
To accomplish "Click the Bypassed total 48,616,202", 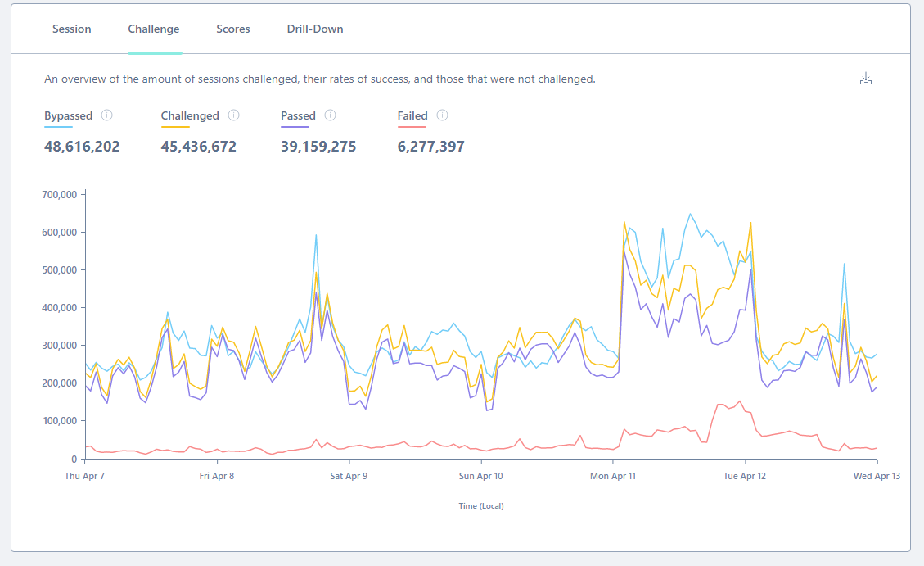I will [x=82, y=147].
